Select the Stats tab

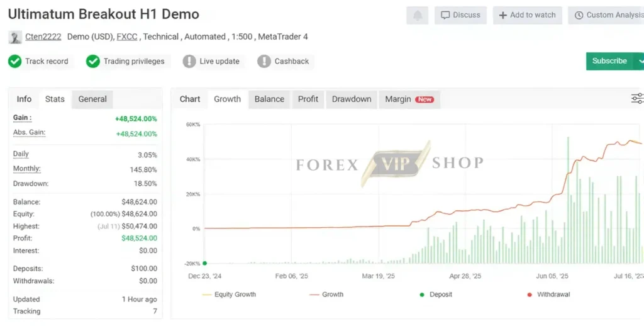pos(55,99)
